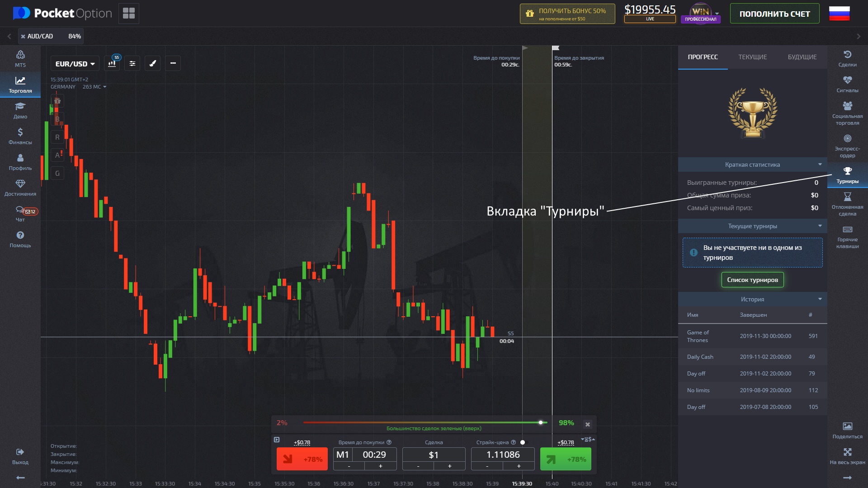
Task: Close the AUD/CAD asset tab
Action: pyautogui.click(x=23, y=37)
